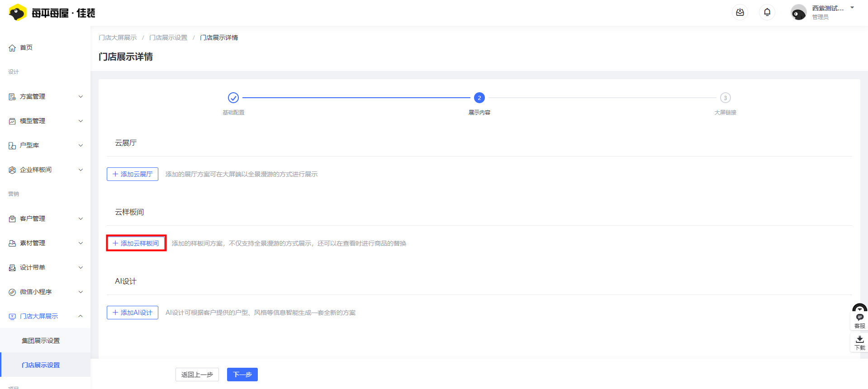Viewport: 868px width, 389px height.
Task: Click the 客户管理 sidebar icon
Action: 12,219
